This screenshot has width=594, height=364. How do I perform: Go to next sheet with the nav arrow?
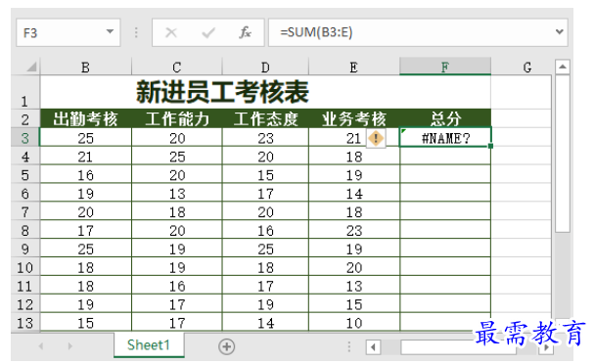(x=70, y=346)
